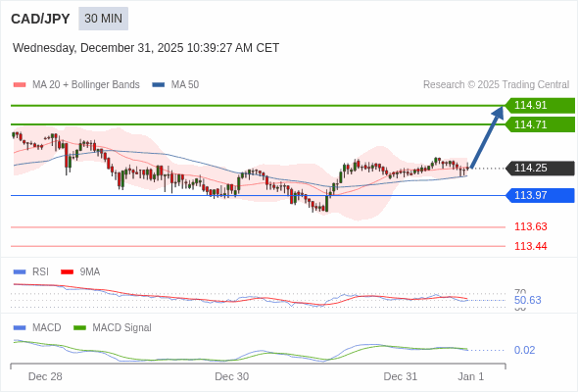Click the MA 50 legend swatch

coord(158,85)
